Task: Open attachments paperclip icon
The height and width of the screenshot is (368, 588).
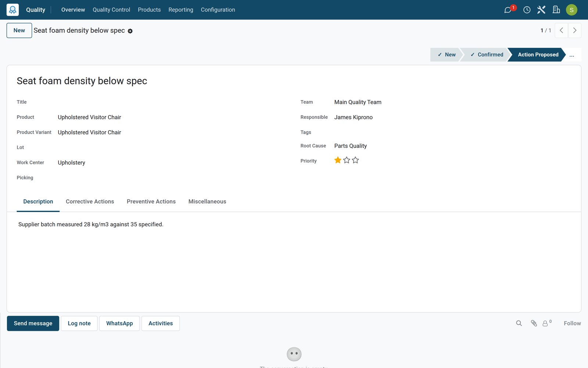Action: (534, 323)
